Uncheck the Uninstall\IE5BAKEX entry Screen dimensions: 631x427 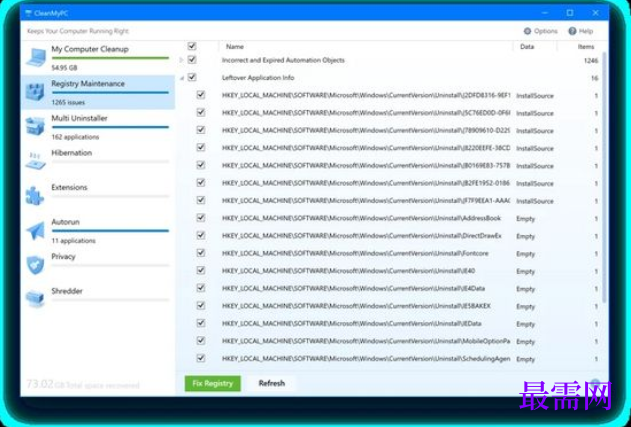(x=201, y=305)
